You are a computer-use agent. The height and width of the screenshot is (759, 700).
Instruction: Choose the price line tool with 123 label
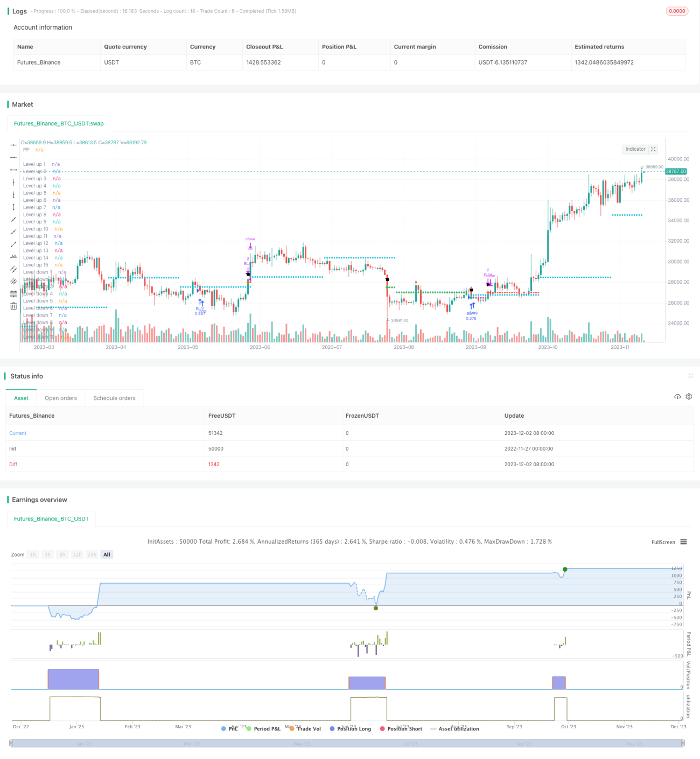tap(13, 257)
